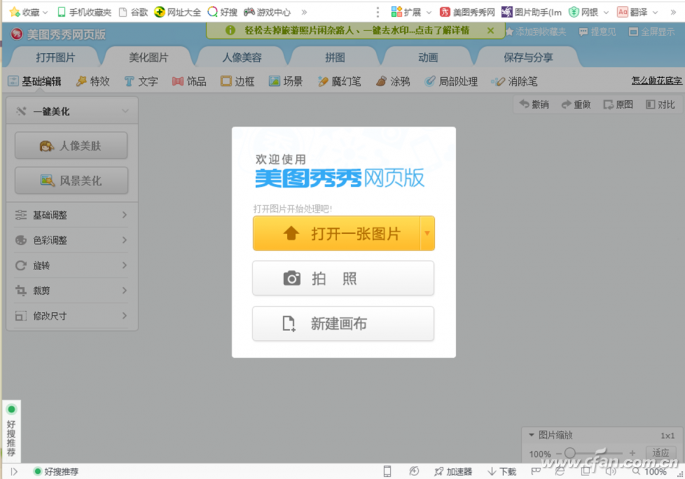Choose the 涂鸦 doodle tool
685x479 pixels.
(x=393, y=81)
